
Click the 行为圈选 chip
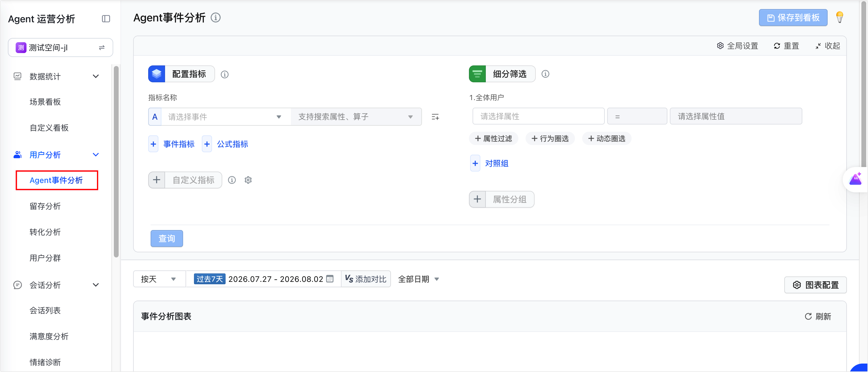[550, 139]
